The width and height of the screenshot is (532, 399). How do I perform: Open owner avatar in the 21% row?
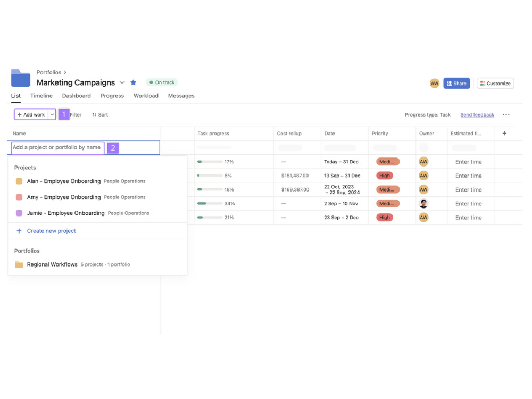click(x=423, y=218)
